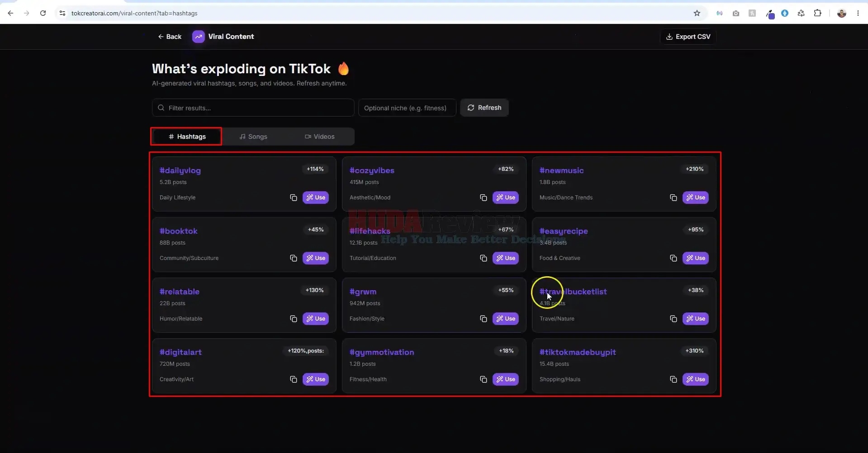Click the #gymmotivation hashtag title

coord(382,352)
